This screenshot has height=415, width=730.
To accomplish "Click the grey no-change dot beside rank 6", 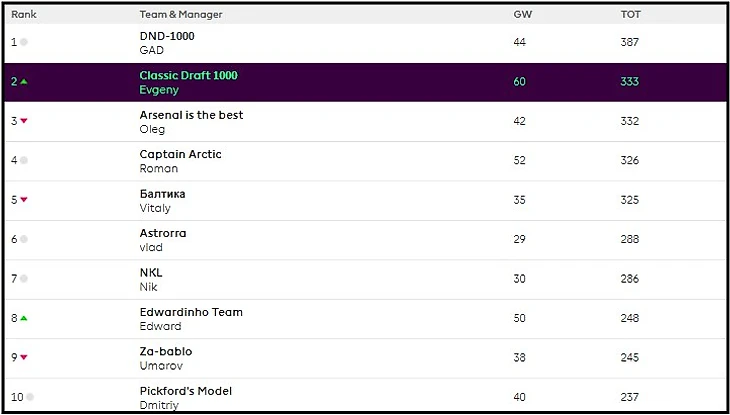I will (24, 239).
